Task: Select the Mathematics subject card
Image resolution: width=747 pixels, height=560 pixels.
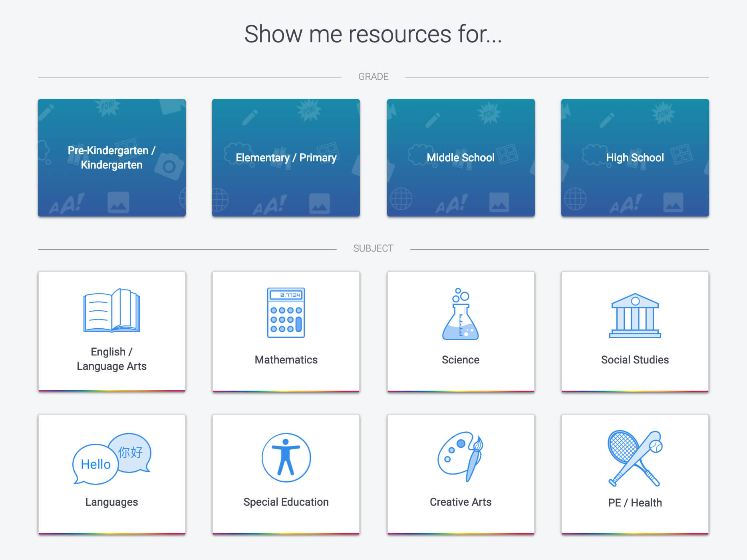Action: coord(286,332)
